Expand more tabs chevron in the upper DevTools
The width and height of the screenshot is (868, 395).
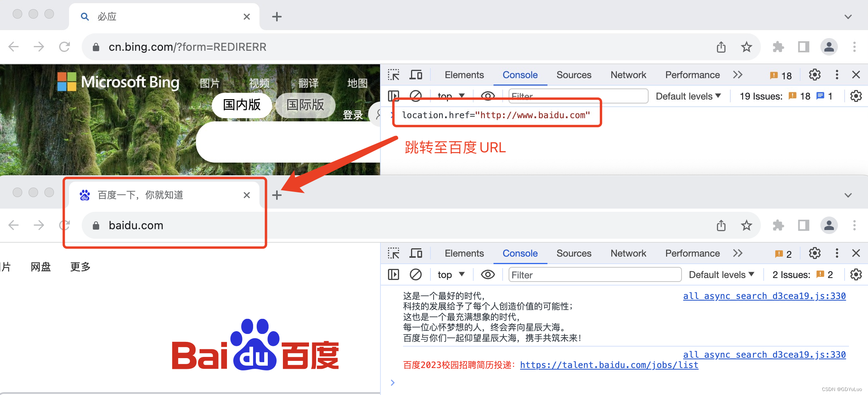point(738,75)
